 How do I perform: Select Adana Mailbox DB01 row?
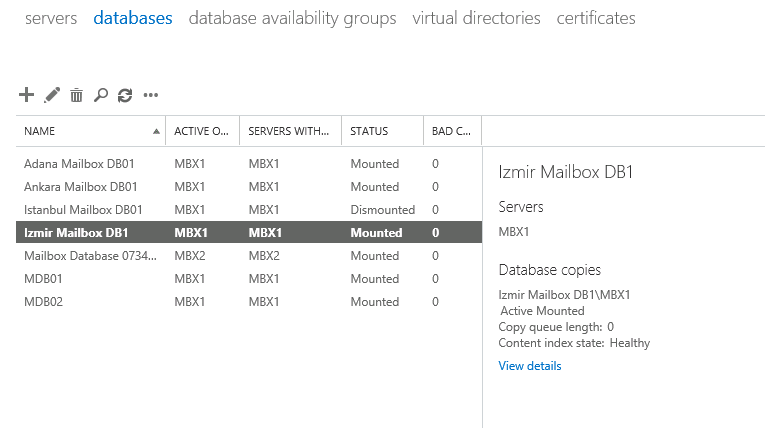coord(249,163)
